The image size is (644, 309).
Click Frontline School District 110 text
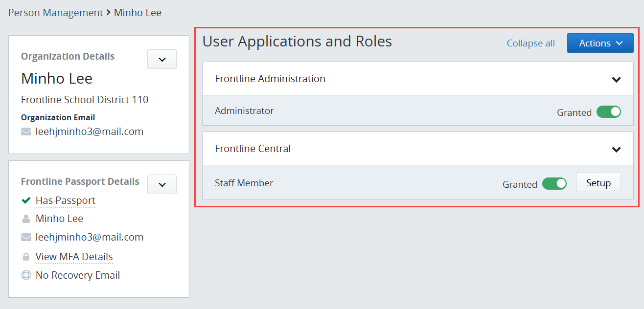point(85,100)
